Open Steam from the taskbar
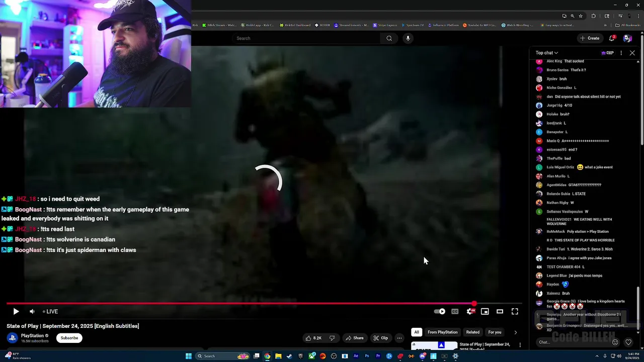This screenshot has height=362, width=644. 289,356
